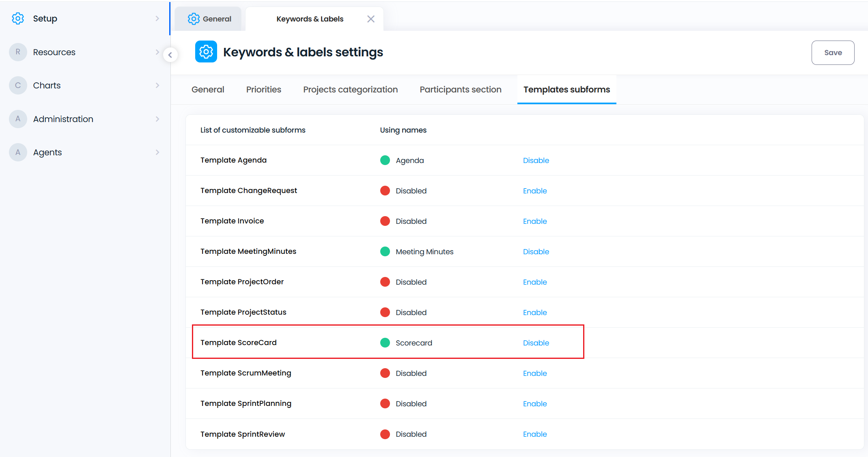Close the Keywords & Labels tab
The image size is (868, 457).
click(370, 19)
